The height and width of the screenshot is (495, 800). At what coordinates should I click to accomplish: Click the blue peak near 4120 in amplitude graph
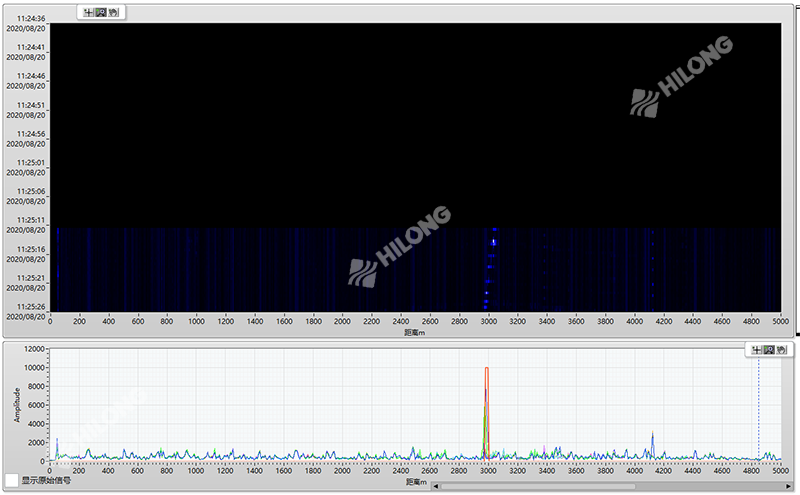click(x=653, y=444)
